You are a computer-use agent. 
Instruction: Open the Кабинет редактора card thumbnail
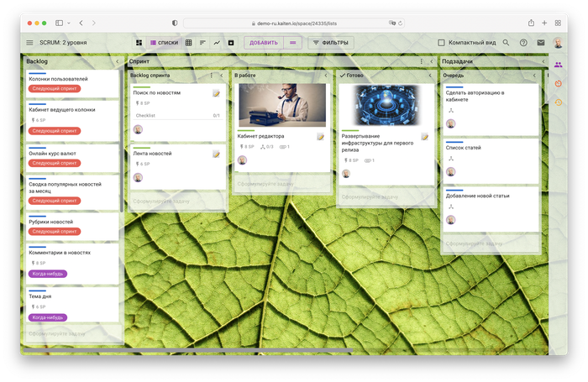(281, 105)
